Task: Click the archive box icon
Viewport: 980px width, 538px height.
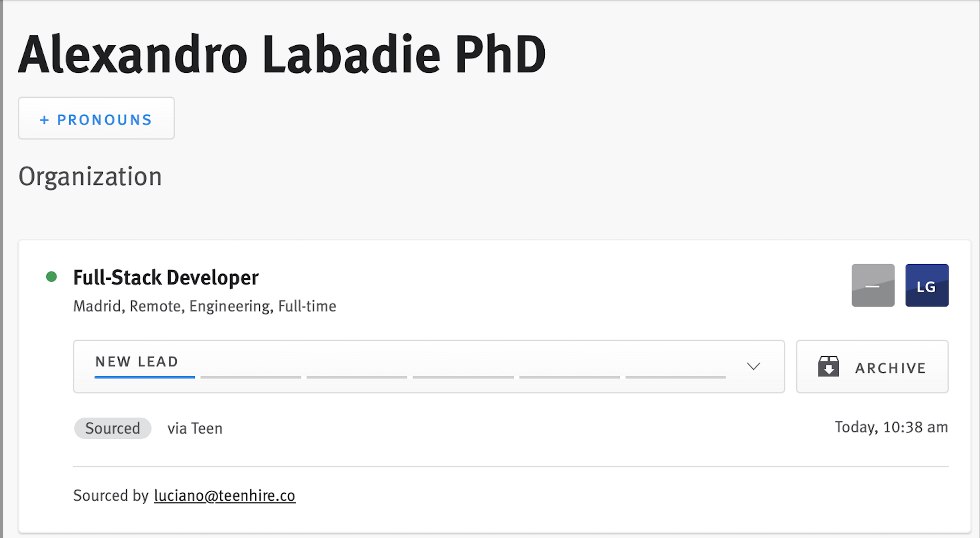Action: click(x=828, y=366)
